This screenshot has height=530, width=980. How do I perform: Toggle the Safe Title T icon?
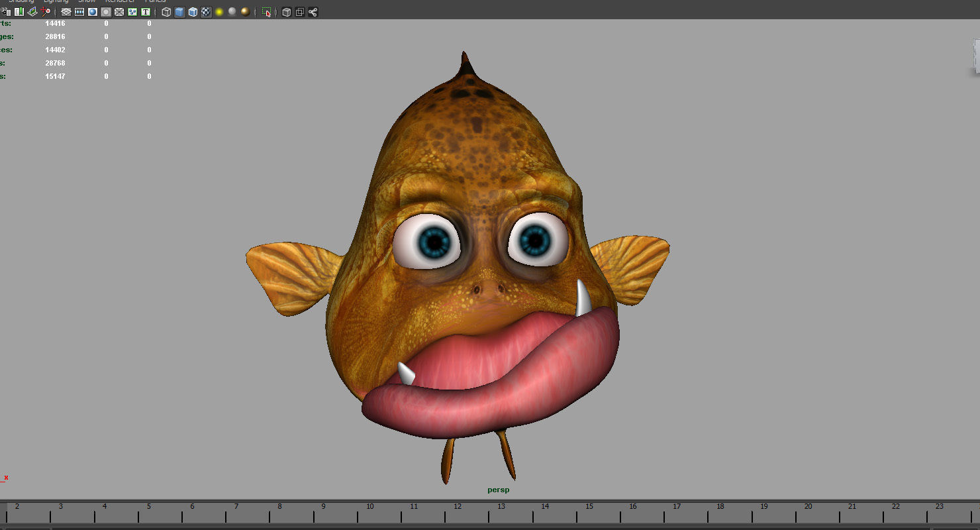146,12
